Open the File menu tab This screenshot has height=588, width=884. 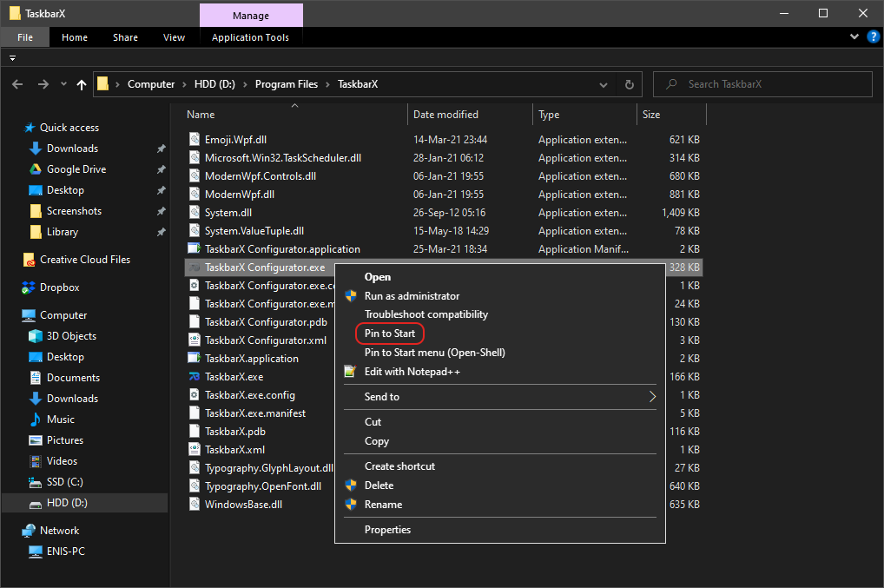click(x=25, y=37)
